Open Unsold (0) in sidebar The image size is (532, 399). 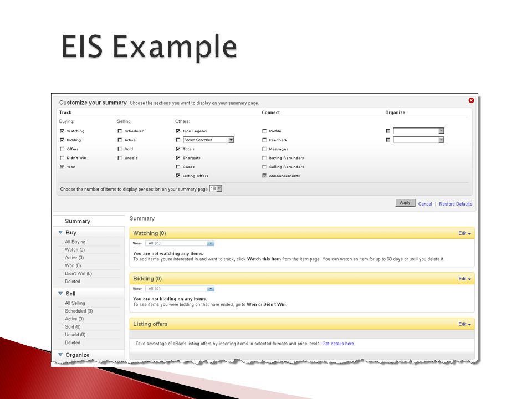pos(75,335)
